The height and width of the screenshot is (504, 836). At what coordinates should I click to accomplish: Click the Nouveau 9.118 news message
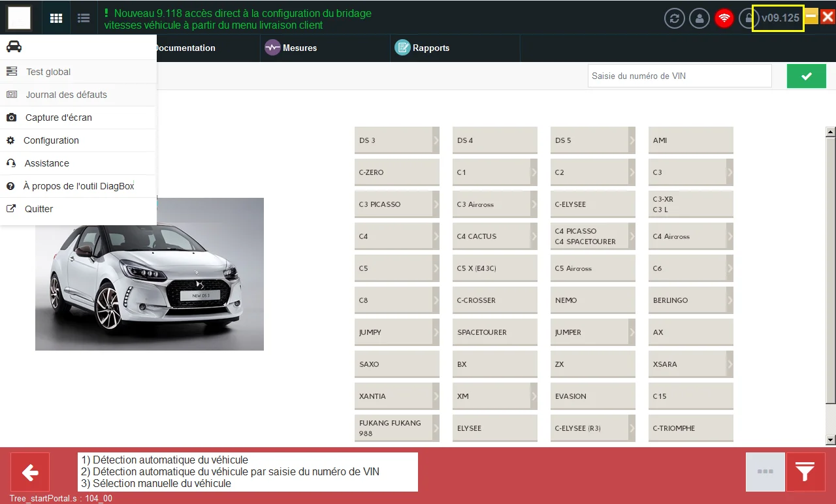[x=238, y=19]
